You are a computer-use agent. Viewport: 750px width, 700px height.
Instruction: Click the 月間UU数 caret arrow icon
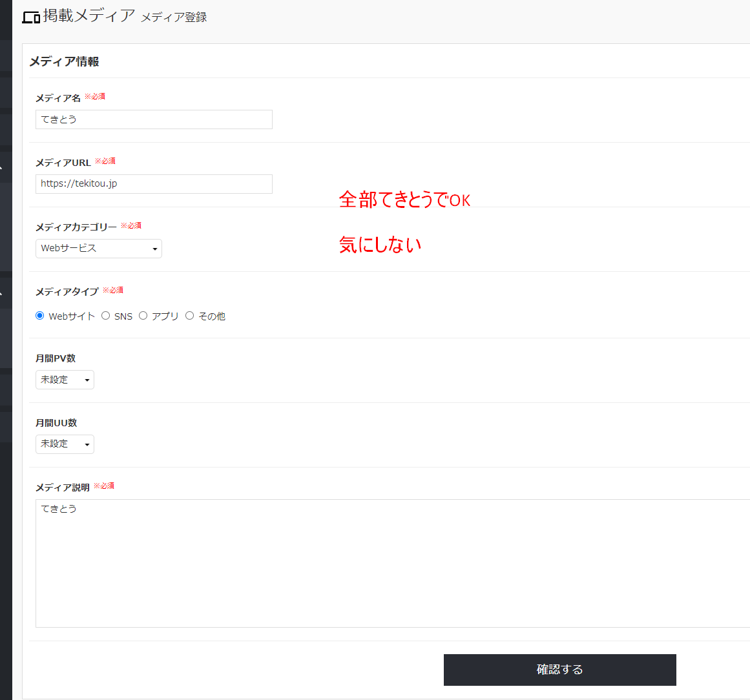coord(87,445)
